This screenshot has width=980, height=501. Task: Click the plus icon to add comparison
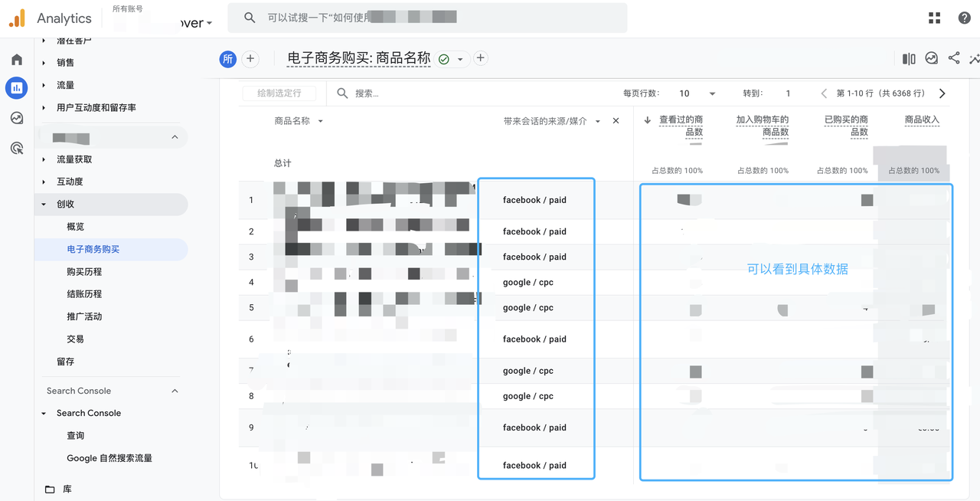[x=250, y=59]
